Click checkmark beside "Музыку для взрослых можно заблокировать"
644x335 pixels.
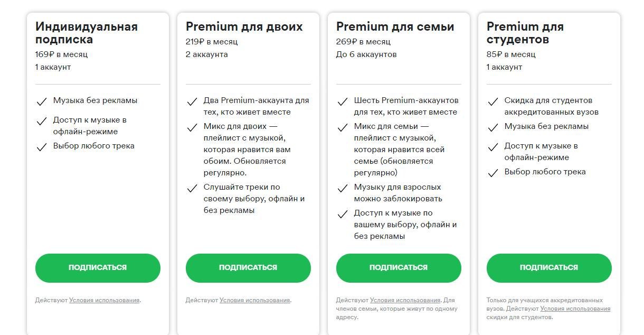tap(343, 188)
